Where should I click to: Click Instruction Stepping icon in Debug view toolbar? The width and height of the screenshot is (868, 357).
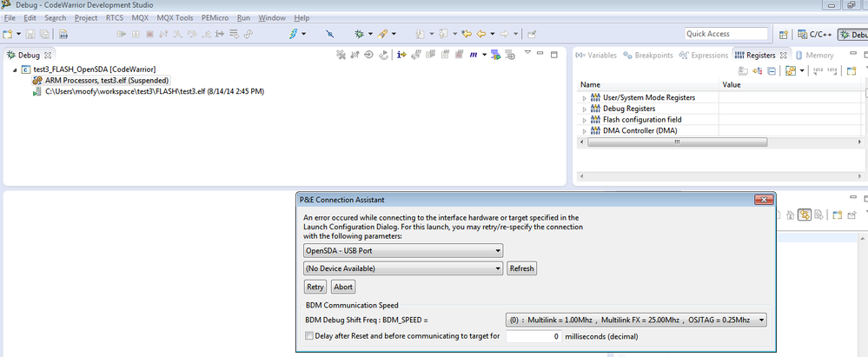click(402, 55)
